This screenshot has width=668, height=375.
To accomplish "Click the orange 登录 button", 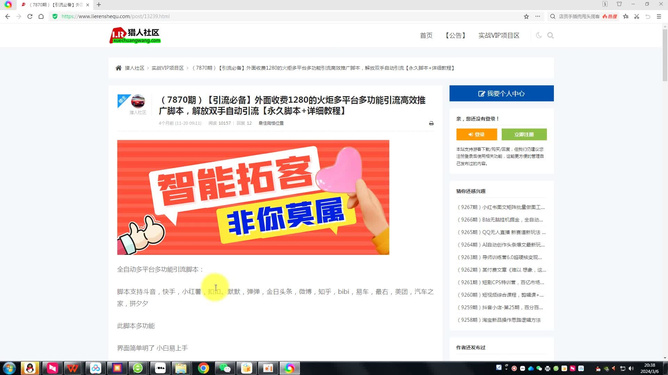I will click(x=476, y=134).
